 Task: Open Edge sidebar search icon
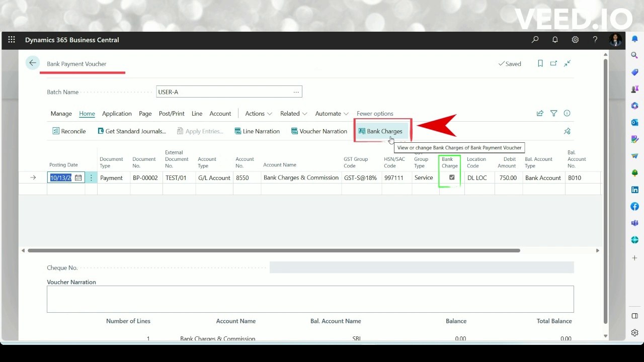pyautogui.click(x=635, y=56)
